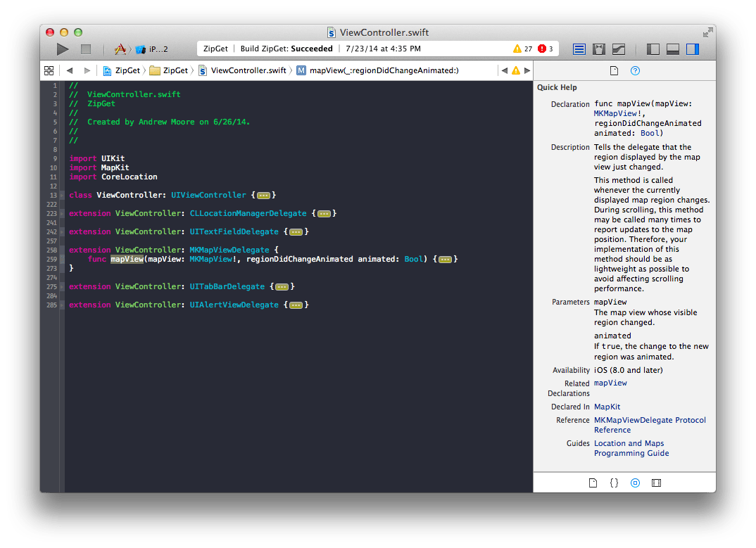Switch to the File inspector tab
The height and width of the screenshot is (548, 756).
point(614,70)
